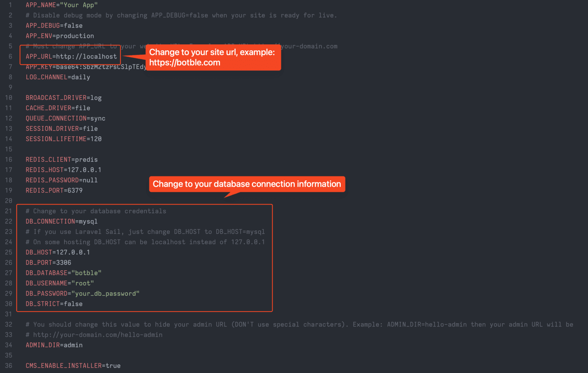The height and width of the screenshot is (373, 588).
Task: Click the APP_NAME "Your App" value
Action: (79, 5)
